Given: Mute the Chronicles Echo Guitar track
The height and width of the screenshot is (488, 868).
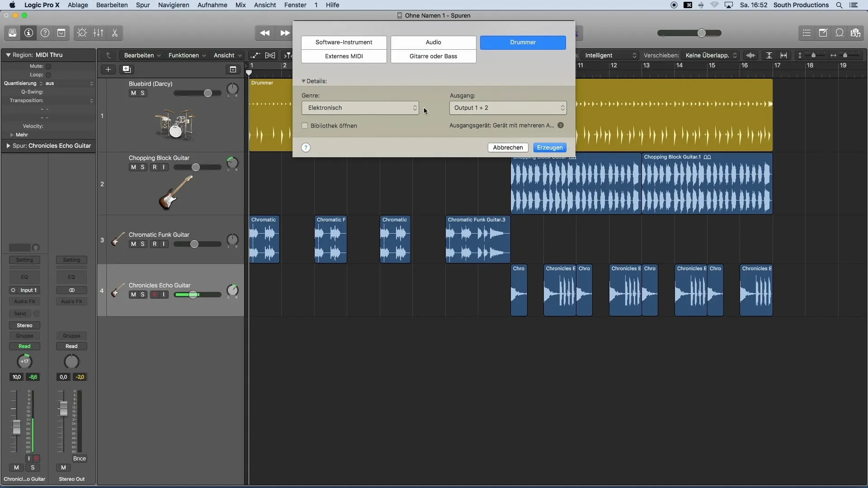Looking at the screenshot, I should (133, 295).
